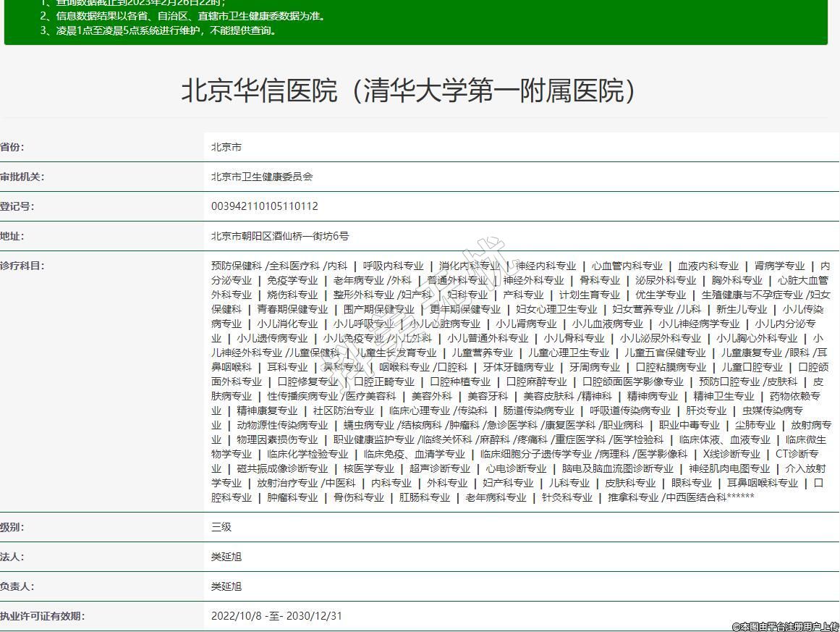Image resolution: width=840 pixels, height=632 pixels.
Task: Select registration number 003942110105110112
Action: pyautogui.click(x=265, y=206)
